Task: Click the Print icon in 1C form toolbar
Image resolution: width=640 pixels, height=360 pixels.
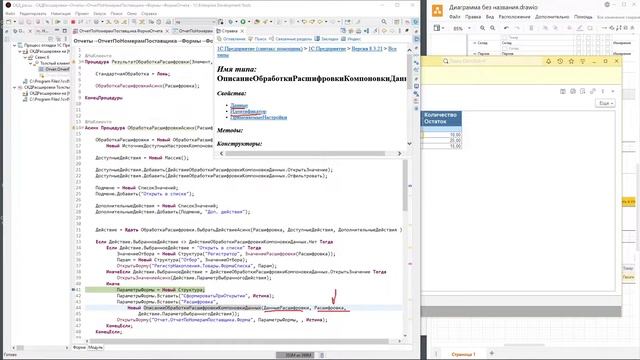Action: pos(573,91)
